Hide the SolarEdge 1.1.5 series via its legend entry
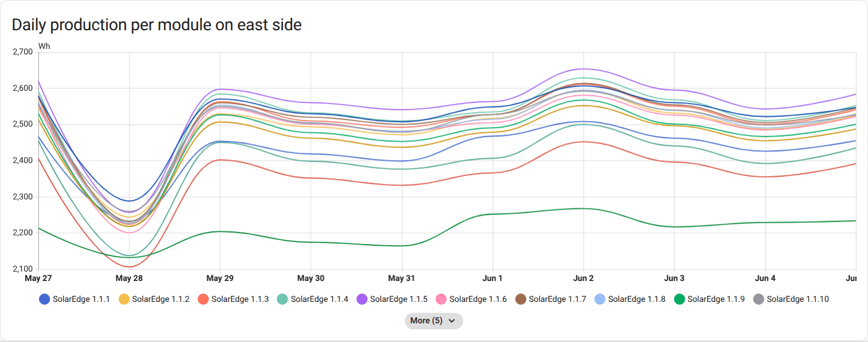This screenshot has width=868, height=342. 390,299
